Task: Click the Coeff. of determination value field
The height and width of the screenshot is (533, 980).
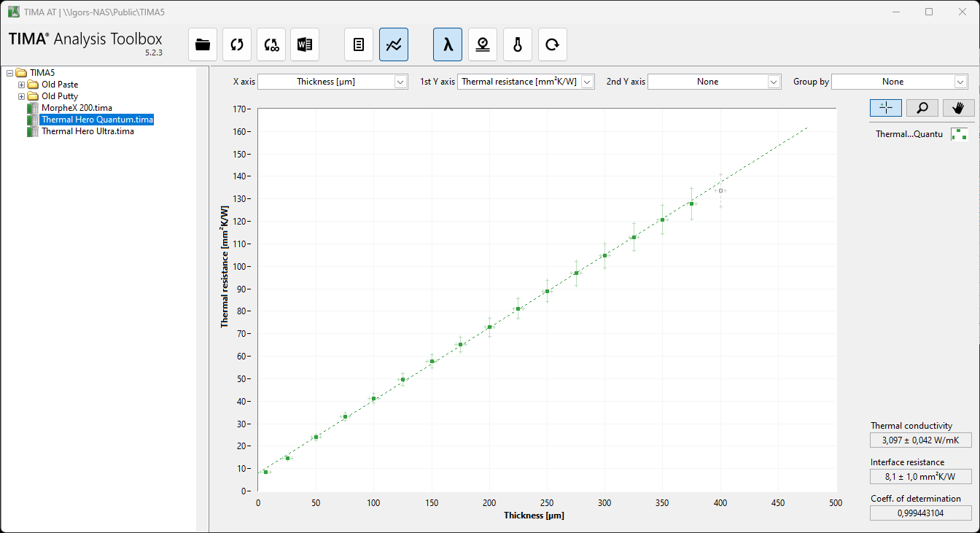Action: point(921,513)
